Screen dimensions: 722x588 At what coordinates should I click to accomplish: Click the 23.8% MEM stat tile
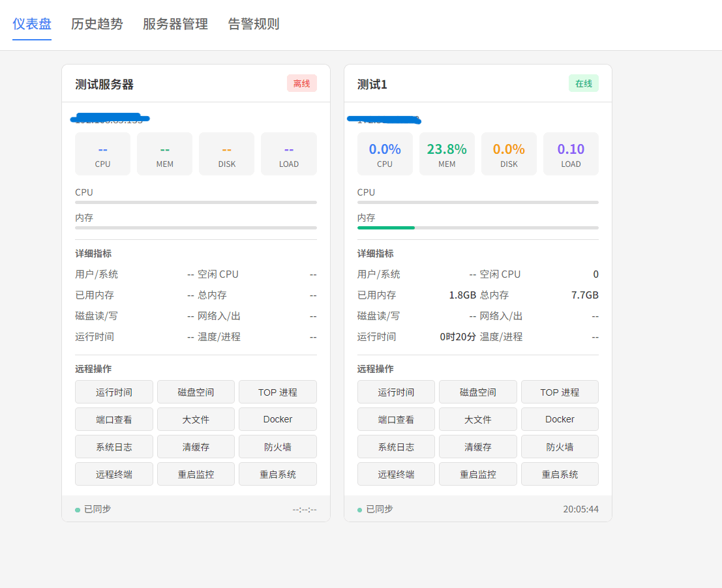447,154
